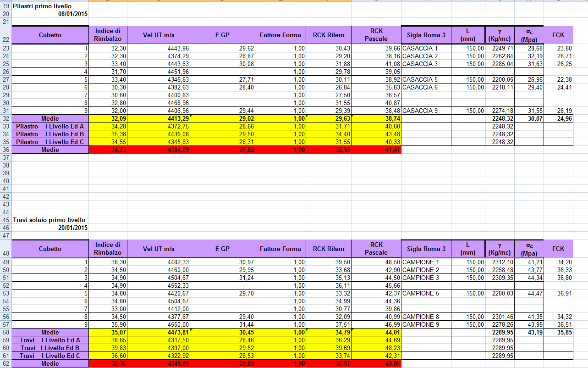Click 'Pilastro I Livello Ed B' cell

[50, 134]
